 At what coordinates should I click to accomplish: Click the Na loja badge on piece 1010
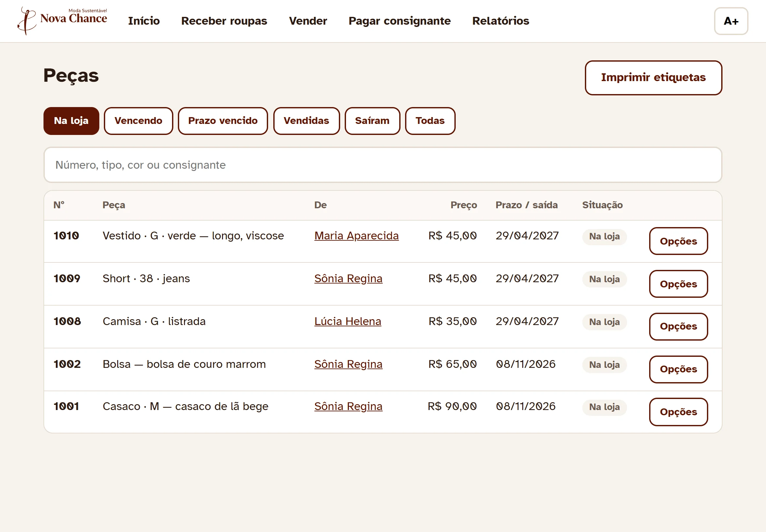pos(604,237)
